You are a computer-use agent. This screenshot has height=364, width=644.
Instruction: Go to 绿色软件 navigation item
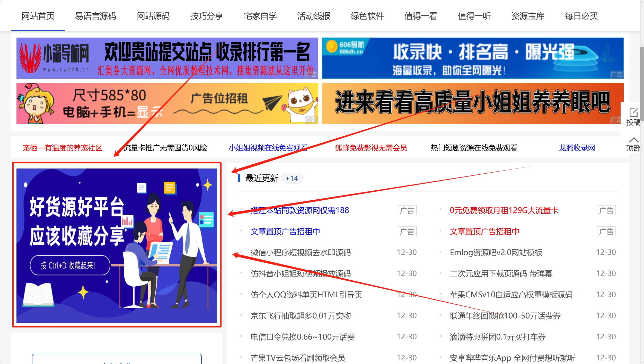367,16
